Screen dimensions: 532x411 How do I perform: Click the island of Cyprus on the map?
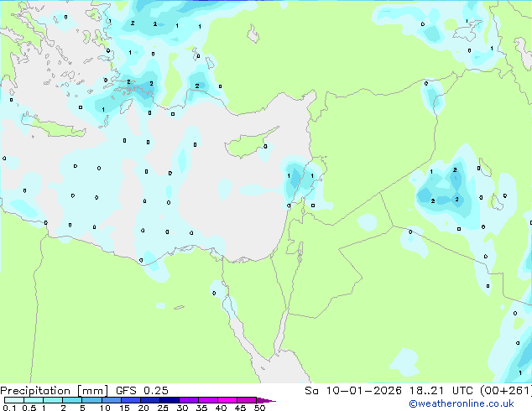[x=247, y=145]
